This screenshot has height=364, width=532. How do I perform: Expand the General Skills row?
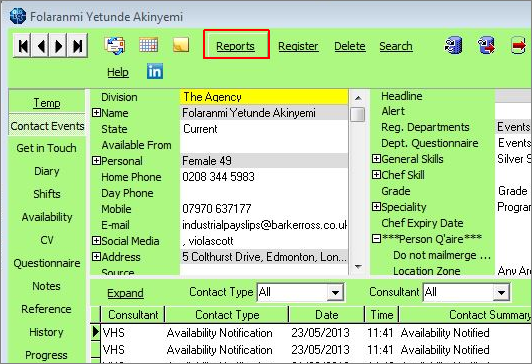[376, 158]
